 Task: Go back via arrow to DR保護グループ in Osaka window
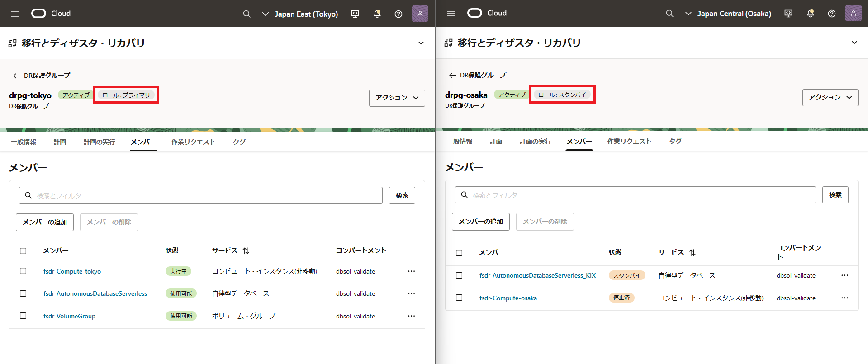click(x=452, y=75)
